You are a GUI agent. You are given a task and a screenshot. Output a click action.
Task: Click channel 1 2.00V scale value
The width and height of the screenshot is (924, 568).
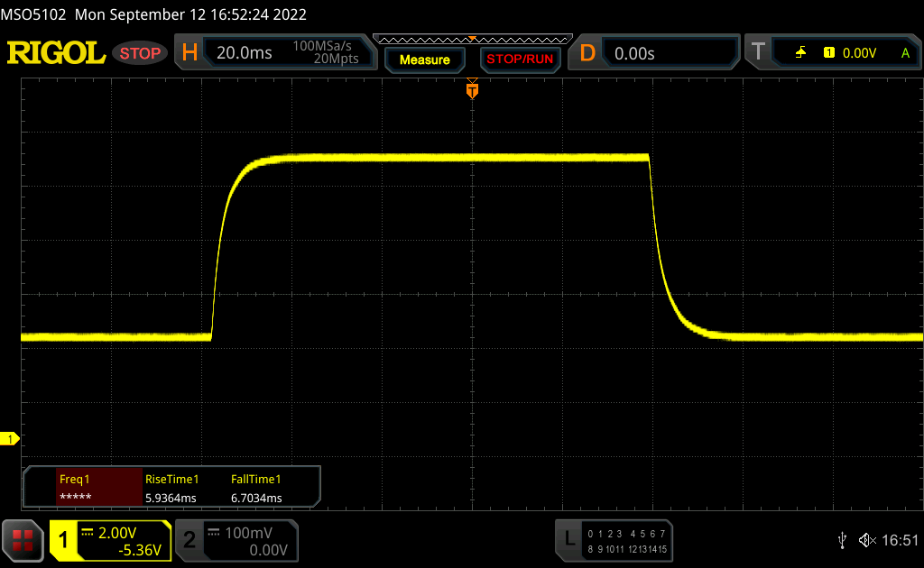(x=117, y=533)
